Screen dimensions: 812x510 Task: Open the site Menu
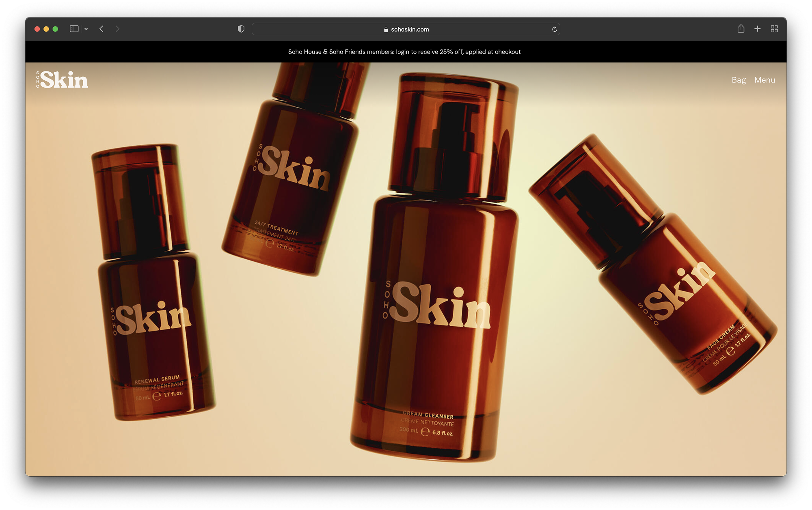click(764, 80)
